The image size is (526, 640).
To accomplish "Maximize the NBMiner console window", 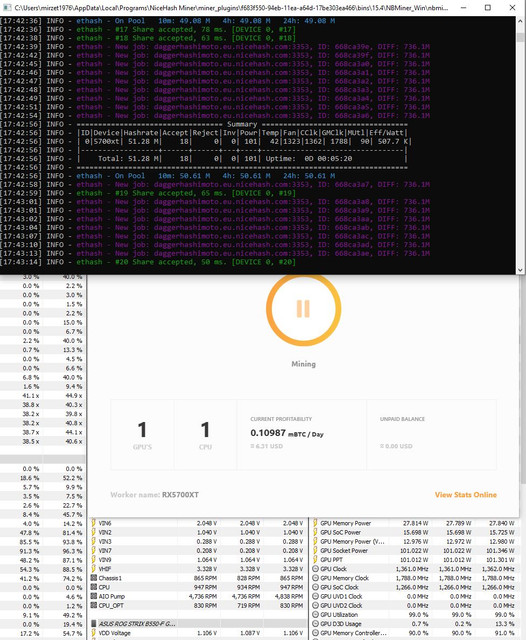I will [488, 7].
